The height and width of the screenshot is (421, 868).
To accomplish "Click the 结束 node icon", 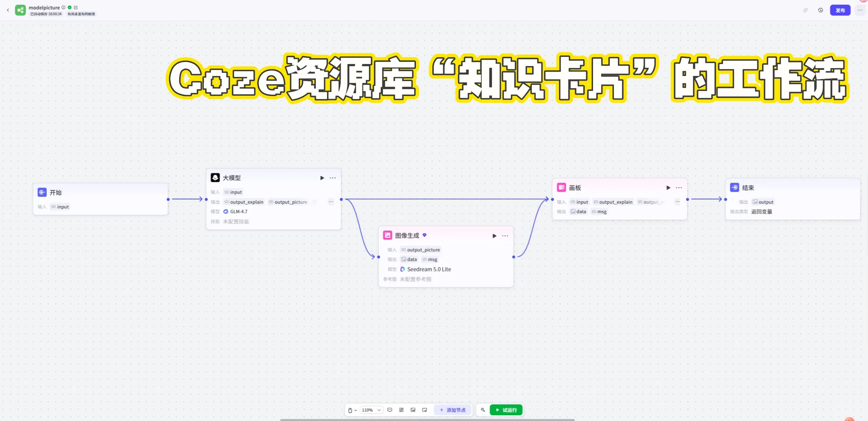I will (735, 188).
